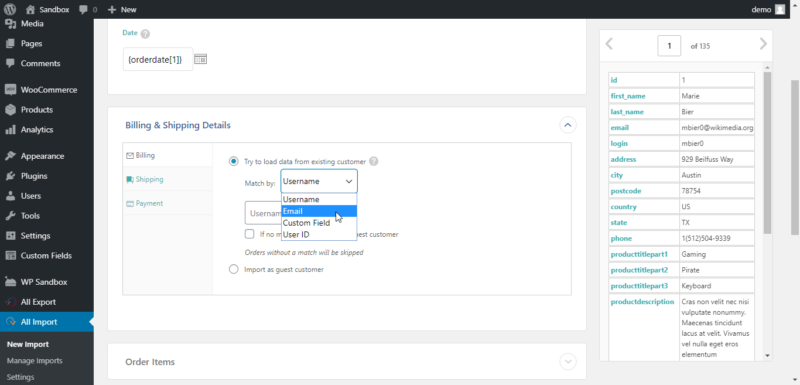Choose Custom Field in the dropdown list
Image resolution: width=800 pixels, height=385 pixels.
[319, 223]
